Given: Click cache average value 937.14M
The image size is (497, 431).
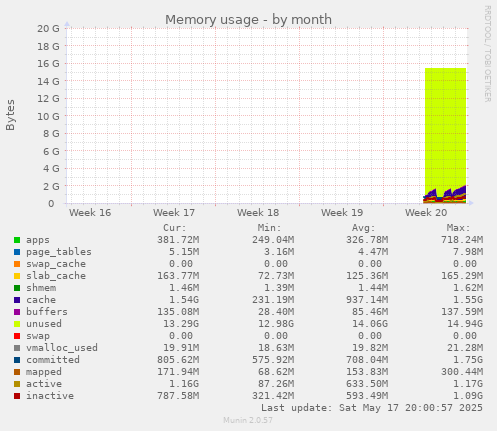Looking at the screenshot, I should point(367,300).
